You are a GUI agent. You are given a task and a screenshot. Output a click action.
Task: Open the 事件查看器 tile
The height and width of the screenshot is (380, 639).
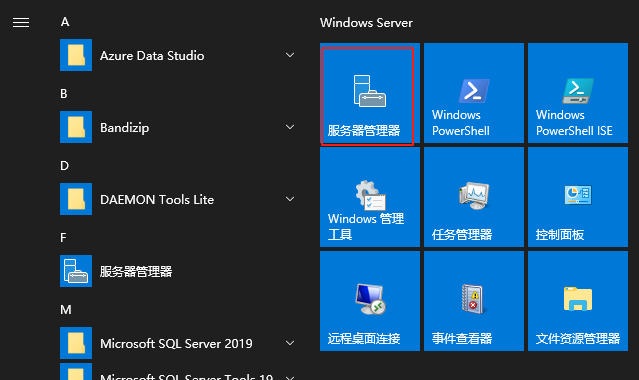[474, 301]
